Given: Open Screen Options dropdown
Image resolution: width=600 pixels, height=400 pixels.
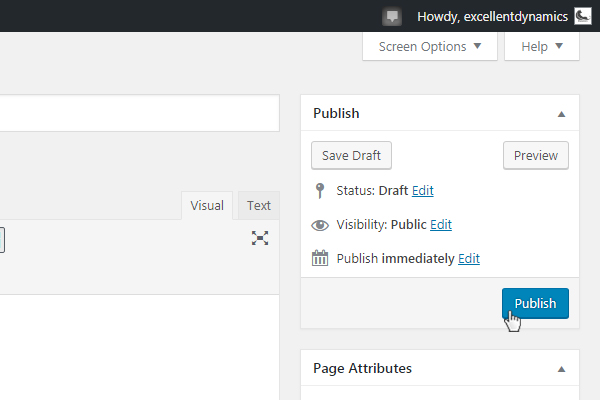Looking at the screenshot, I should [430, 46].
